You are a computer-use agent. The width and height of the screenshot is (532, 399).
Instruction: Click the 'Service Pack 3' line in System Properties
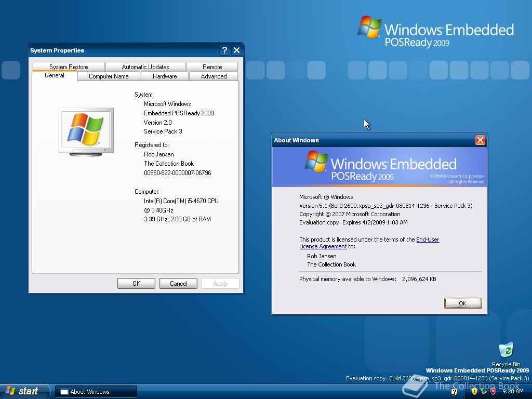pyautogui.click(x=163, y=131)
